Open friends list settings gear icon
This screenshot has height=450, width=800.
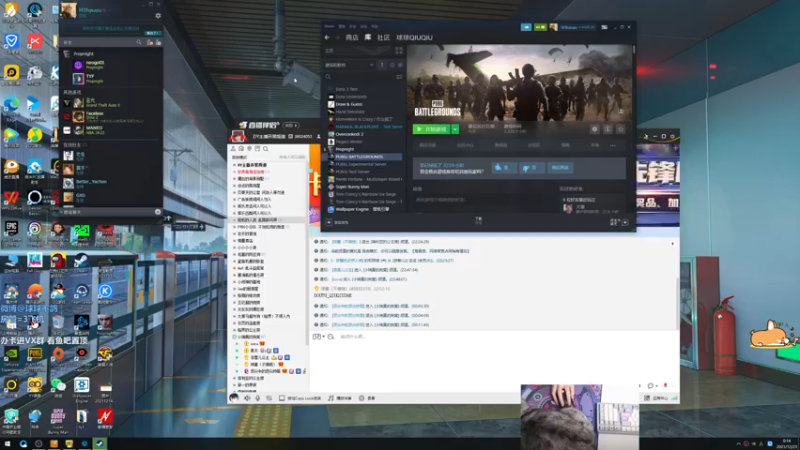(x=158, y=16)
